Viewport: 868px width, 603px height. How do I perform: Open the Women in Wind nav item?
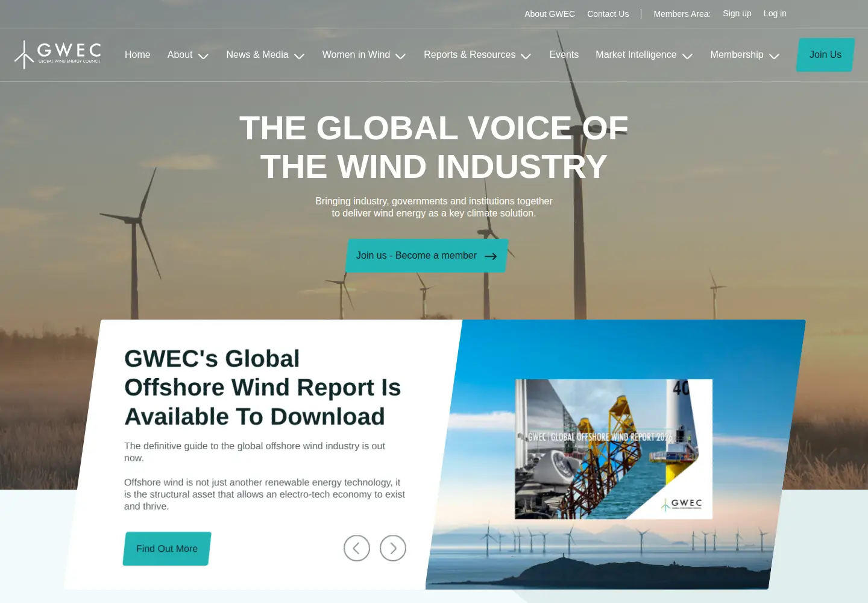[356, 55]
